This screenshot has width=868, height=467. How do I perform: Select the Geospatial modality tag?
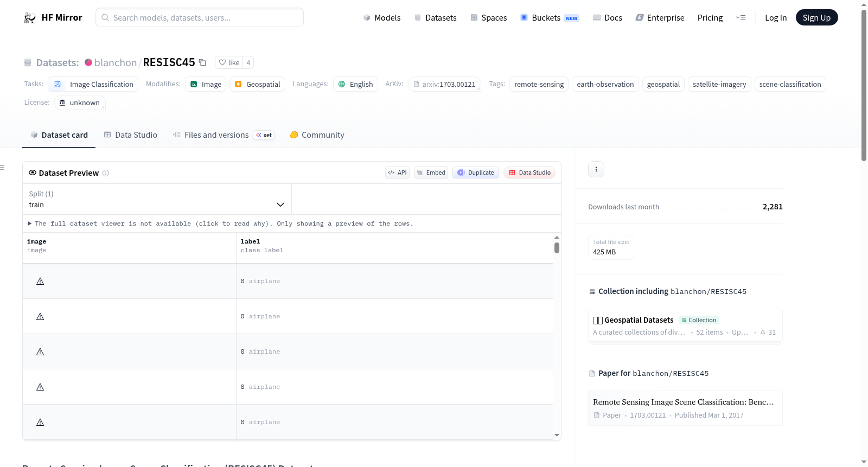pos(258,84)
